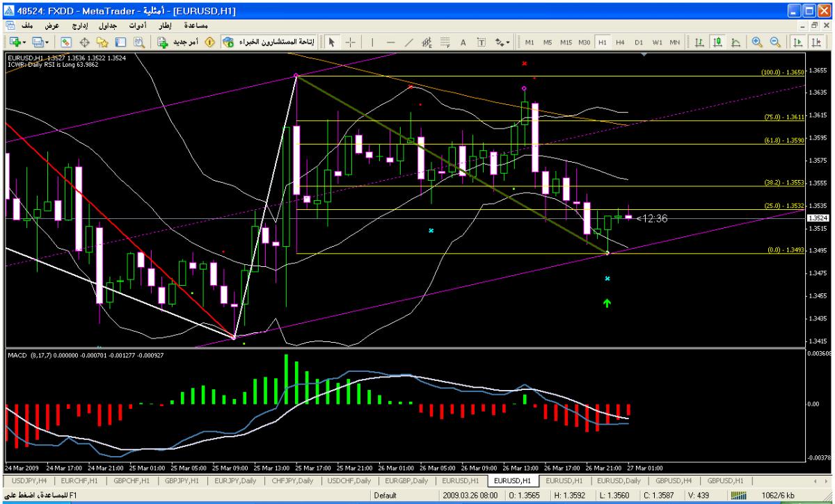835x504 pixels.
Task: Select the text label tool
Action: coord(463,42)
